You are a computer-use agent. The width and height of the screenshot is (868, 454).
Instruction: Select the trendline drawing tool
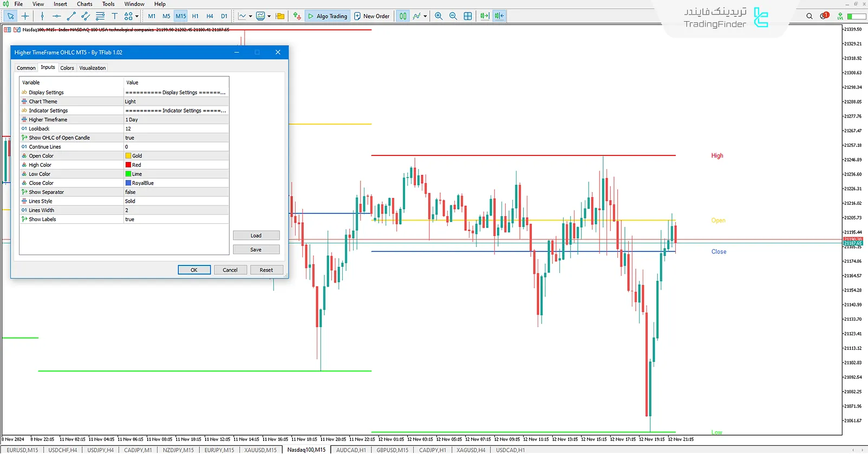coord(71,16)
